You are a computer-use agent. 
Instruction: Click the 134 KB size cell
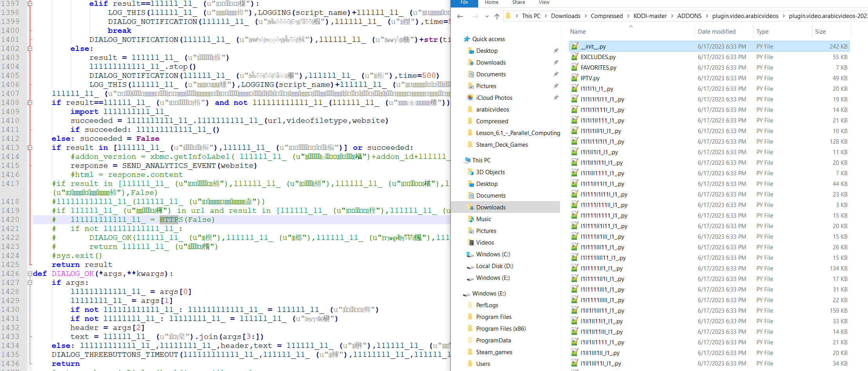838,268
